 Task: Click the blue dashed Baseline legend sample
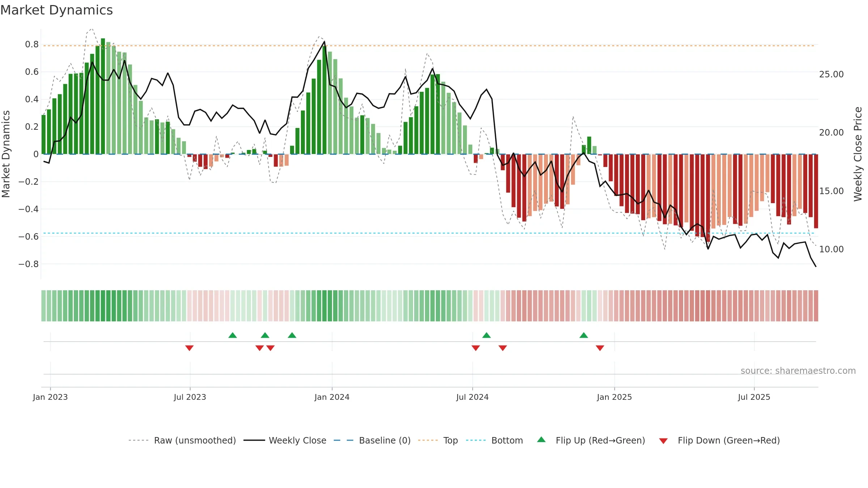(344, 440)
